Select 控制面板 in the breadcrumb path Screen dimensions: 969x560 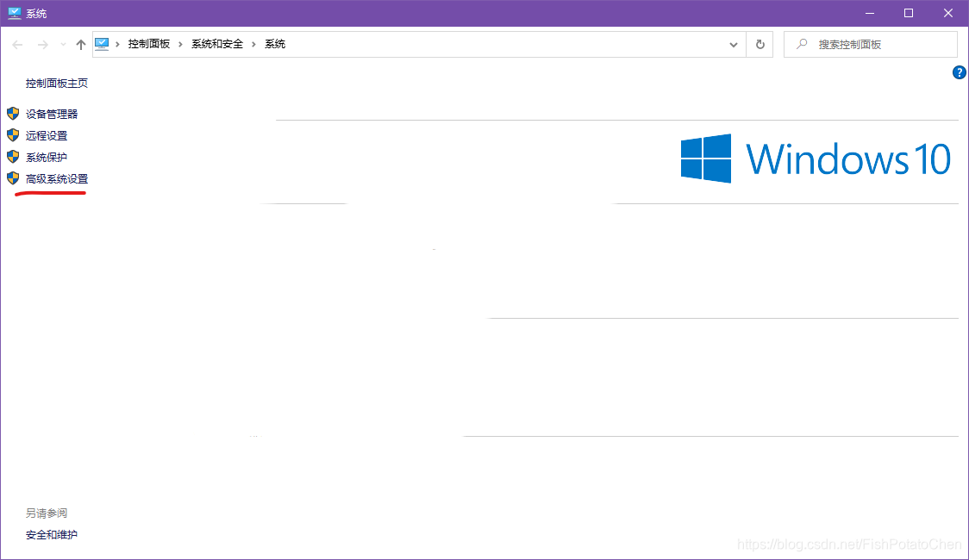click(x=149, y=44)
